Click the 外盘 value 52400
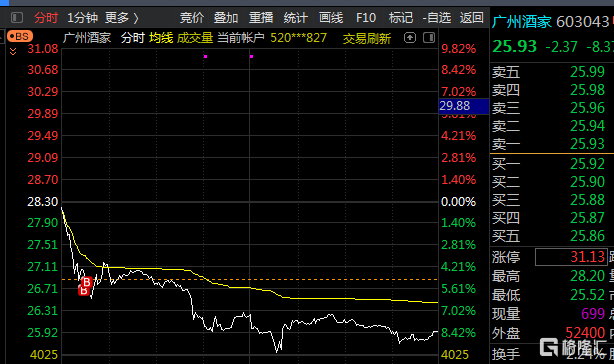 (585, 333)
